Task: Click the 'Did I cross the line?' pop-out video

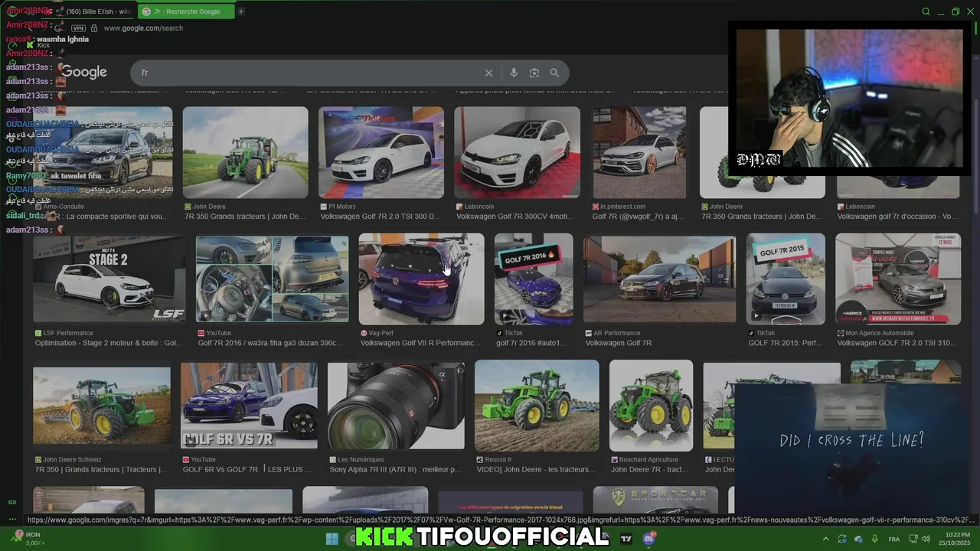Action: click(x=850, y=448)
